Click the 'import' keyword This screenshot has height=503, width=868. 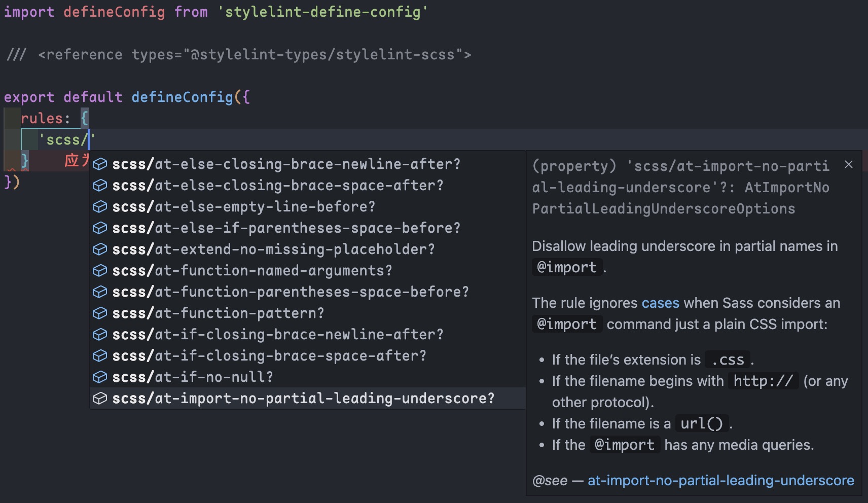click(x=29, y=12)
